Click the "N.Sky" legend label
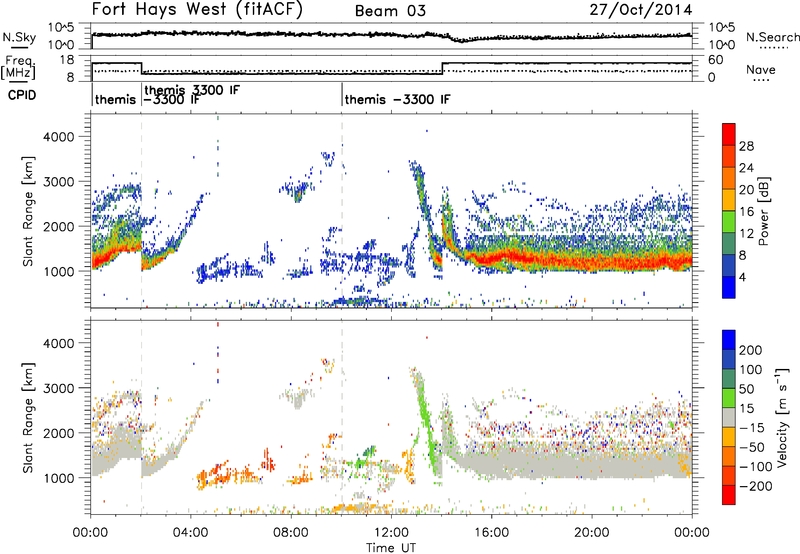This screenshot has width=800, height=554. click(x=19, y=37)
